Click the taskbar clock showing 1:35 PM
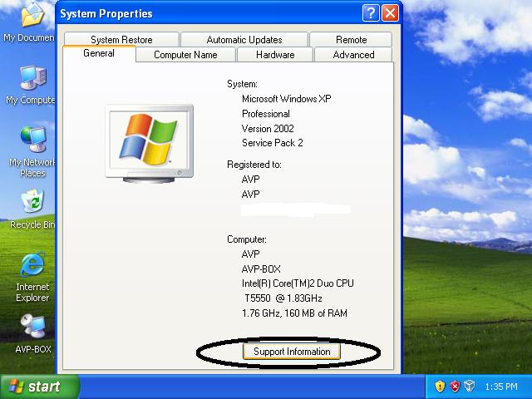 pos(501,387)
